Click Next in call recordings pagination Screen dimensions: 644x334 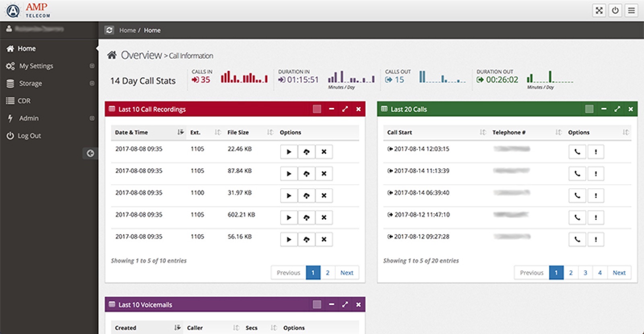(347, 273)
